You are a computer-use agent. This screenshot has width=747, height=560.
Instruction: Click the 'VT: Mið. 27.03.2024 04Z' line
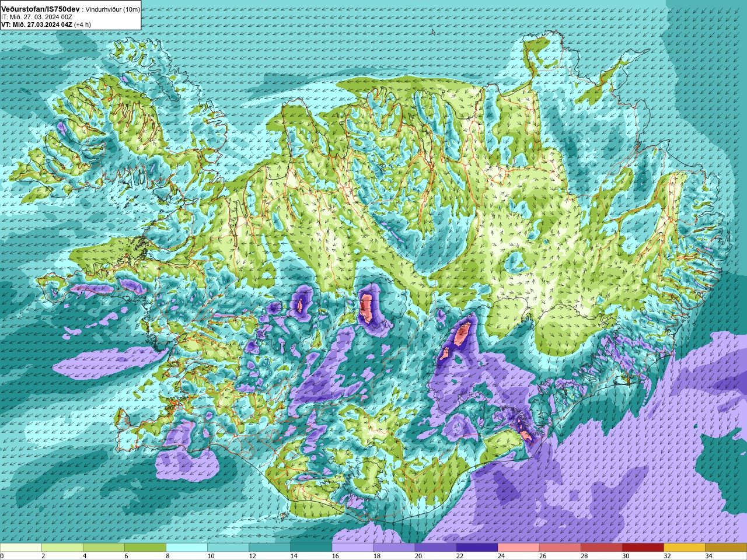click(x=36, y=25)
